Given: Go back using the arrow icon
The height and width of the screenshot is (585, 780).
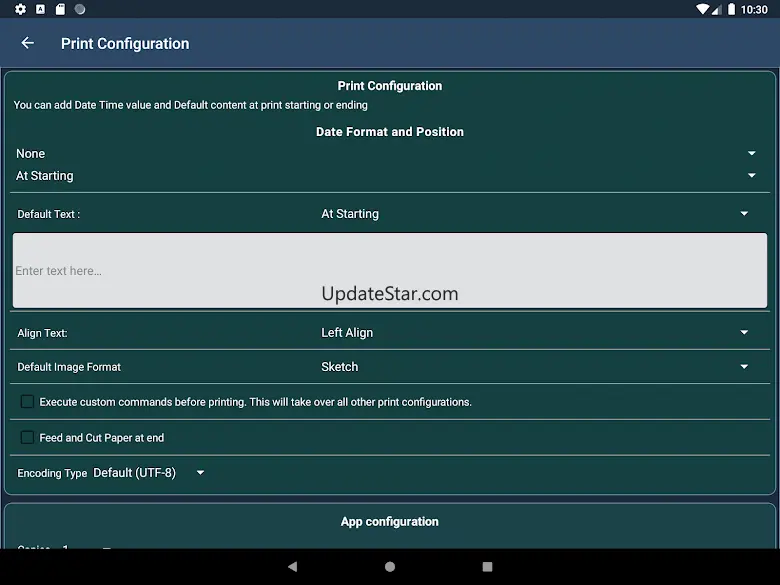Looking at the screenshot, I should point(27,43).
